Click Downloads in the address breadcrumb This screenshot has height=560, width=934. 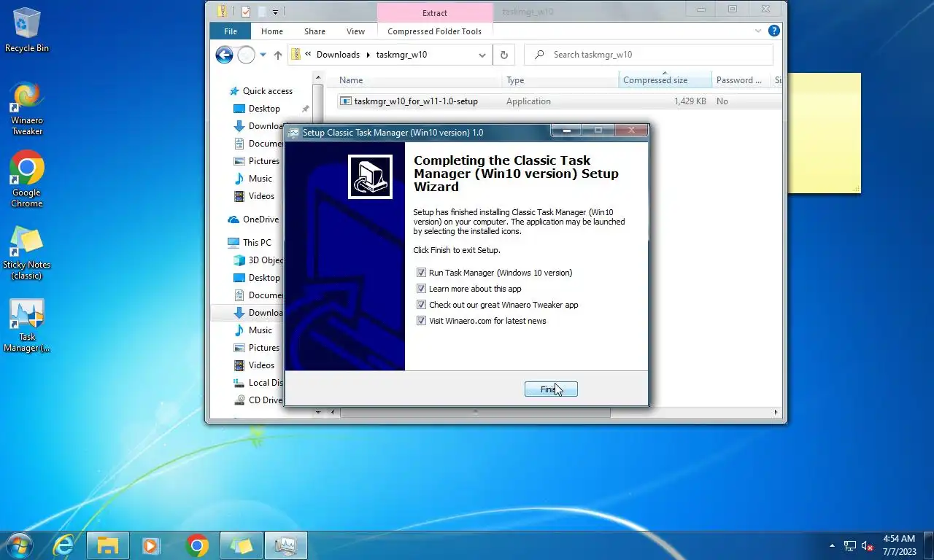[x=338, y=55]
